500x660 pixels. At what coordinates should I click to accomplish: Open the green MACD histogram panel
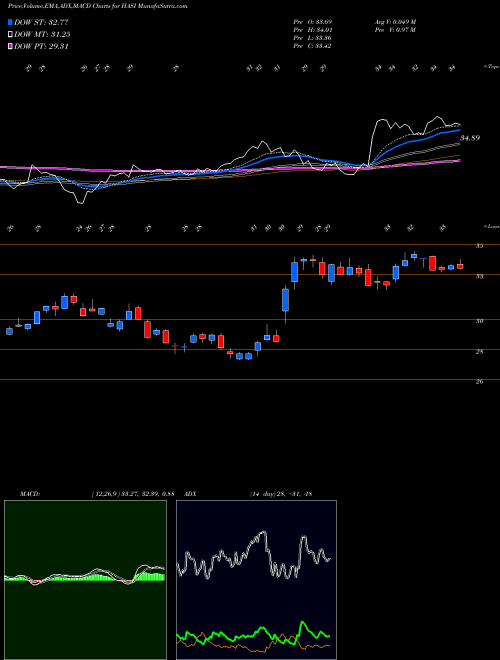tap(85, 580)
